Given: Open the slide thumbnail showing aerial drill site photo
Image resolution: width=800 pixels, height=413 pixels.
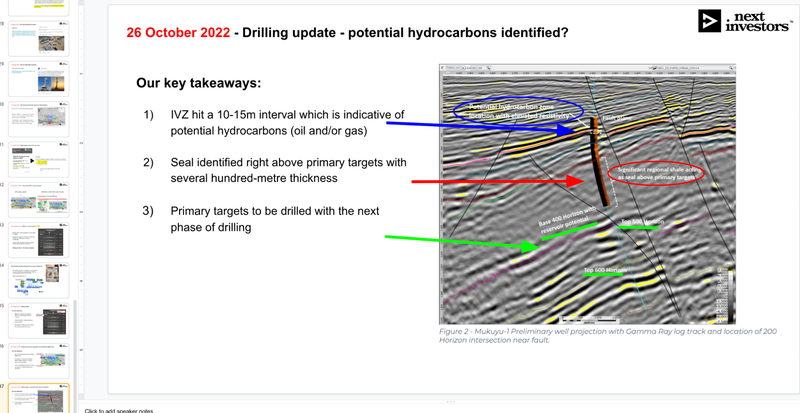Looking at the screenshot, I should point(39,38).
